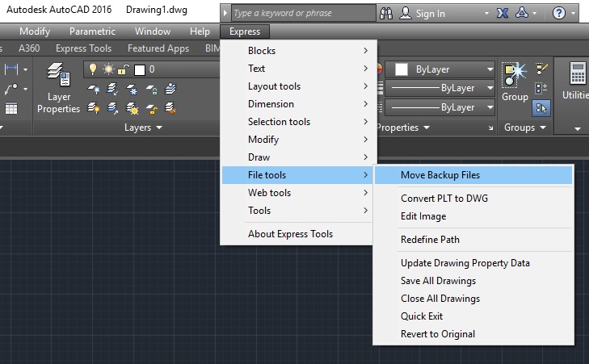
Task: Toggle layer 0 freeze sun icon
Action: (108, 69)
